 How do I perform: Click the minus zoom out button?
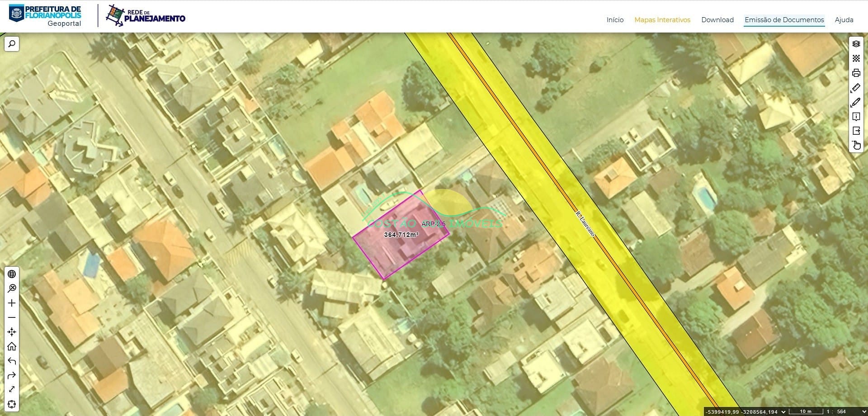12,317
